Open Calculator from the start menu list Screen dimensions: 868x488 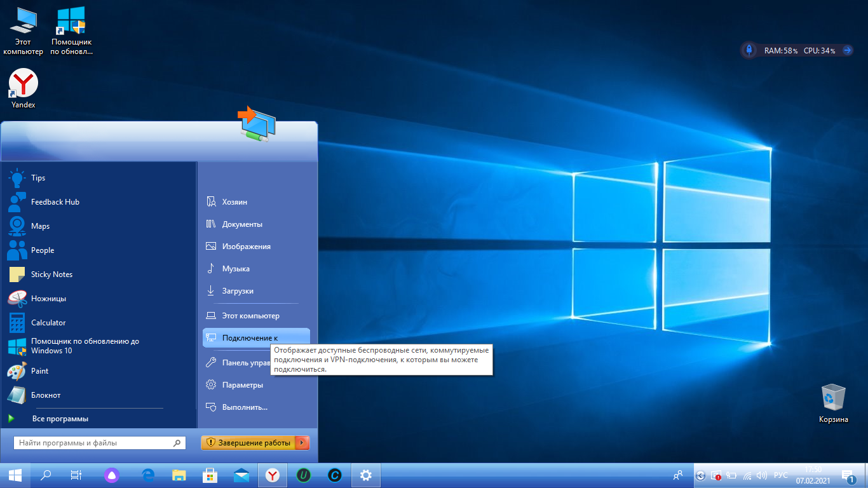48,323
